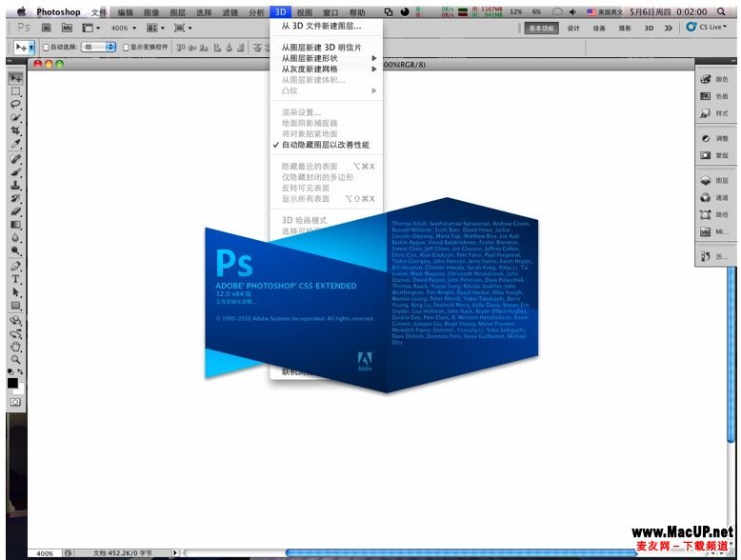
Task: Expand 从图层新建形状 submenu
Action: pos(326,58)
